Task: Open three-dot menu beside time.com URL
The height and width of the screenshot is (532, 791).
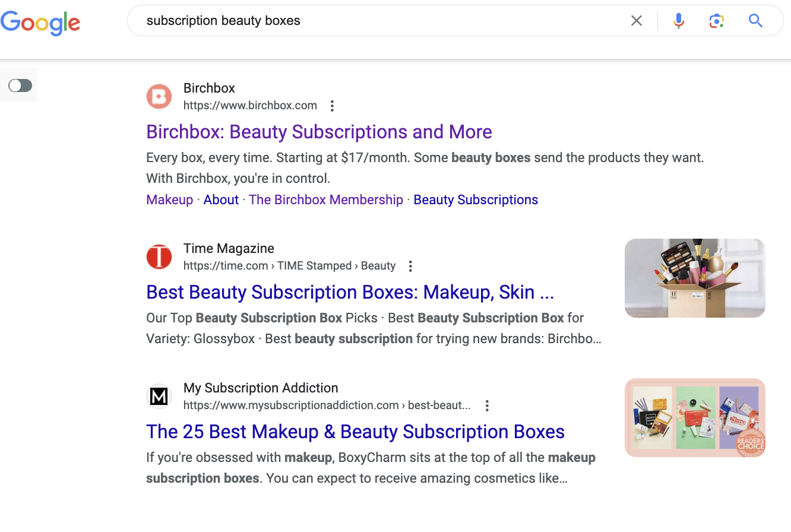Action: [x=410, y=266]
